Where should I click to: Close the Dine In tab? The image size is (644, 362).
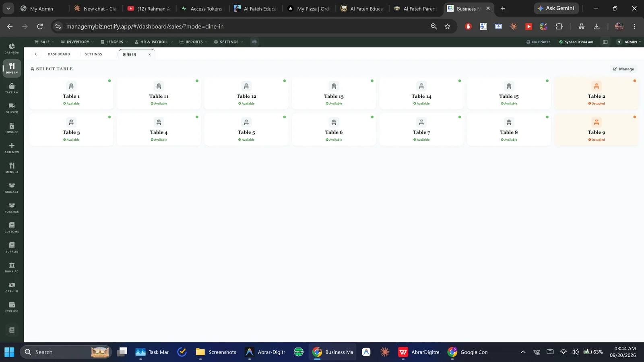coord(149,55)
